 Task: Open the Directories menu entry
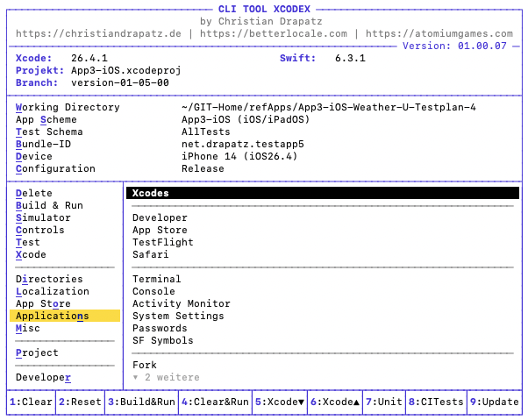(49, 279)
